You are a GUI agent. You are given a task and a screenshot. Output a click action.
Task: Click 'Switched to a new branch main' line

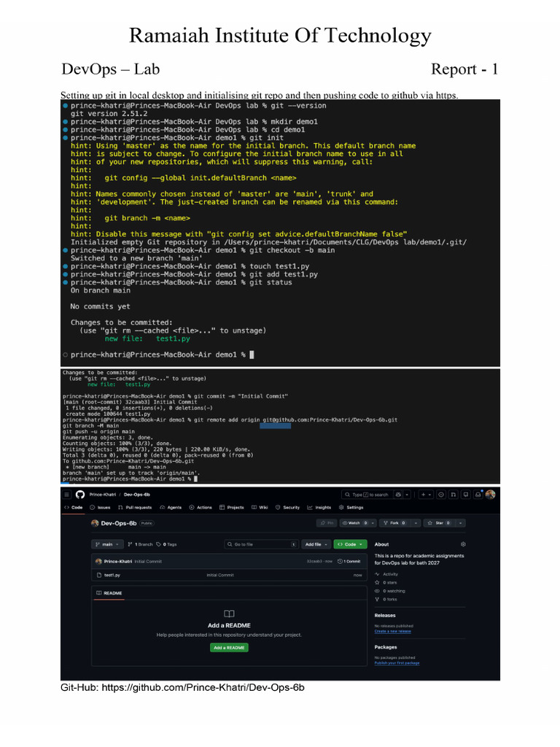[136, 258]
